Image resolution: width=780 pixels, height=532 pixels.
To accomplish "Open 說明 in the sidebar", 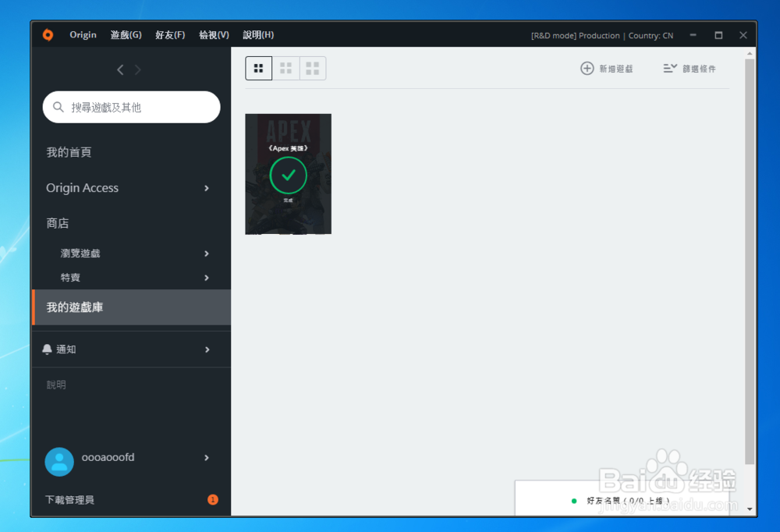I will click(56, 385).
